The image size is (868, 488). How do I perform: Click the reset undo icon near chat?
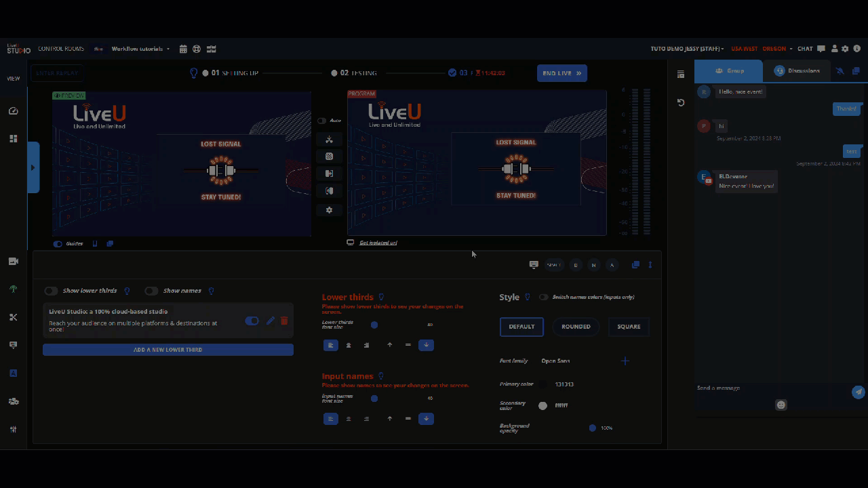(681, 102)
